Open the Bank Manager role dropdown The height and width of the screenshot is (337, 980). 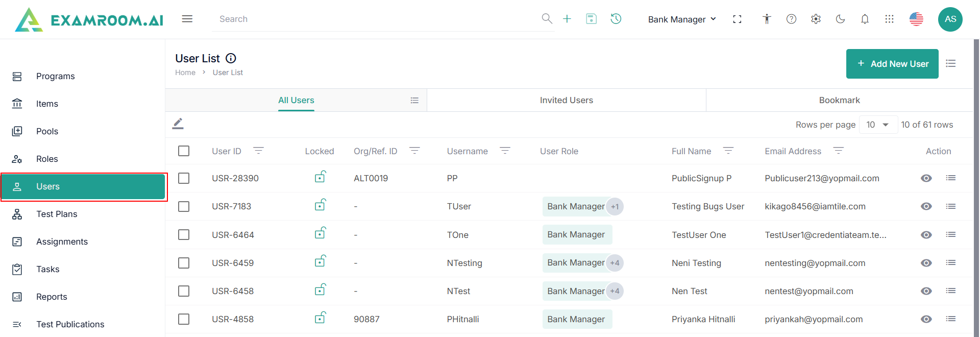(682, 19)
